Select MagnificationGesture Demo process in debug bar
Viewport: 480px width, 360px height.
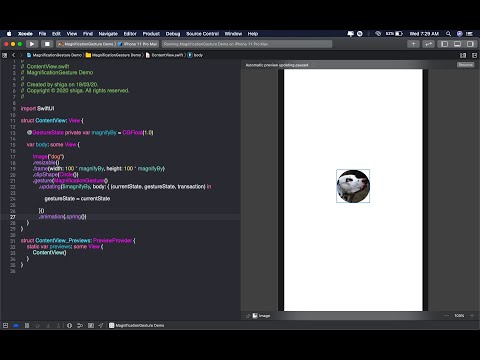click(x=137, y=325)
